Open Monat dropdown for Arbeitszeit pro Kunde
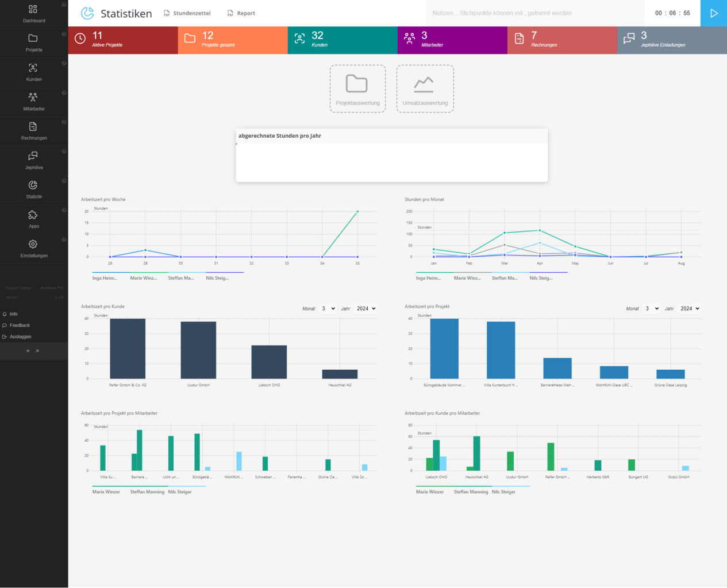Viewport: 727px width, 588px height. pyautogui.click(x=328, y=309)
